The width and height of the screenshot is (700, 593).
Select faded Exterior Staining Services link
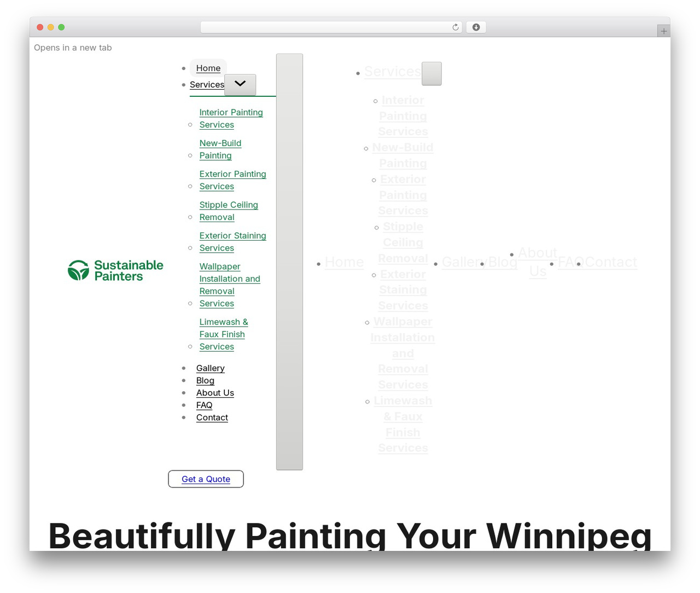coord(403,290)
